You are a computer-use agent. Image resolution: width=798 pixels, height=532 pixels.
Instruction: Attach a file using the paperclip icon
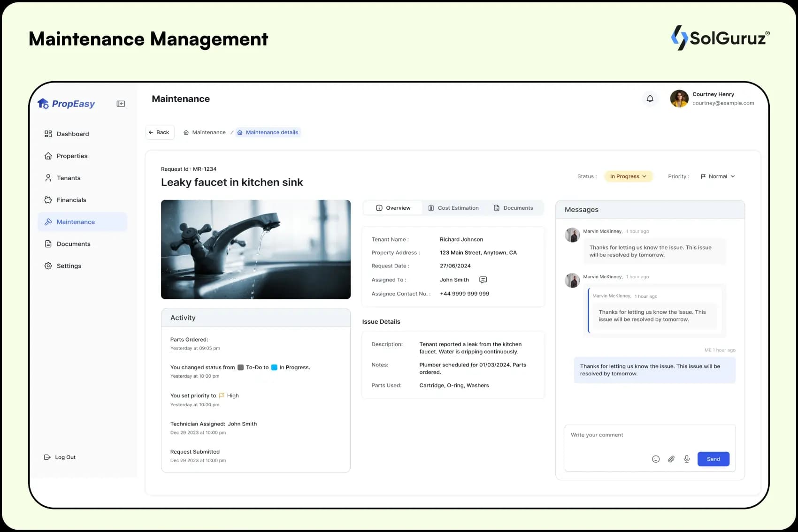671,459
